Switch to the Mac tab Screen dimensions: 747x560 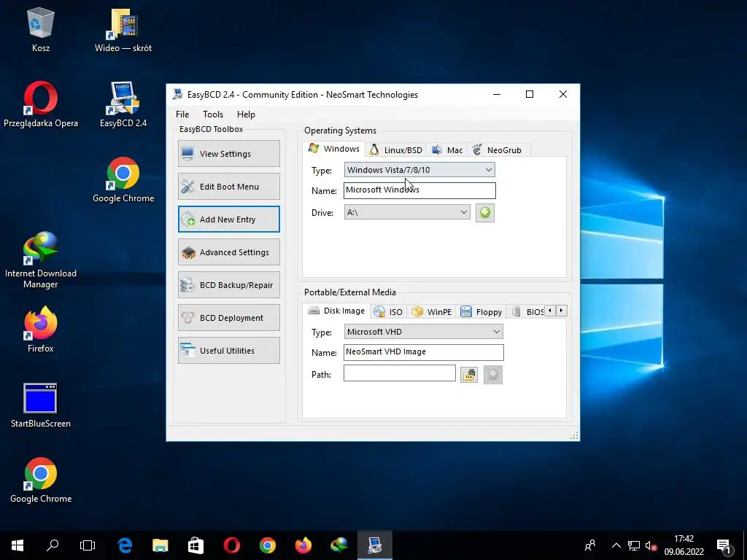coord(447,150)
